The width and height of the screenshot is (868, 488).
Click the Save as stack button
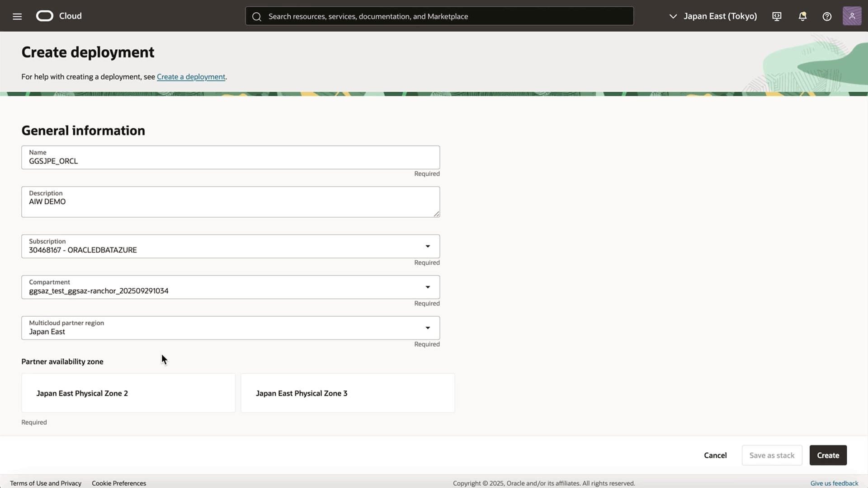(x=772, y=455)
